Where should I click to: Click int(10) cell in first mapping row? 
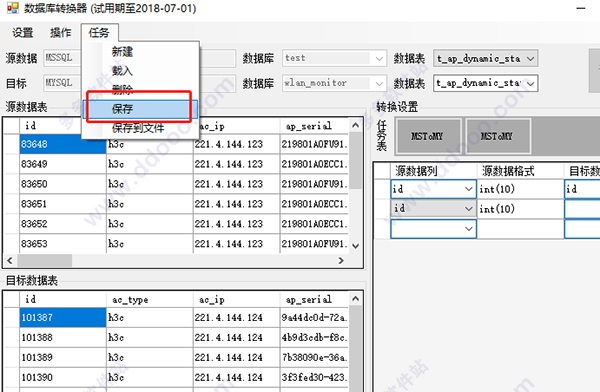(520, 189)
